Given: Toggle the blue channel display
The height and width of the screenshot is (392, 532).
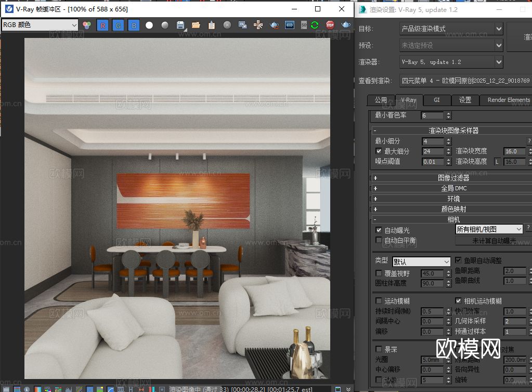Looking at the screenshot, I should (134, 24).
